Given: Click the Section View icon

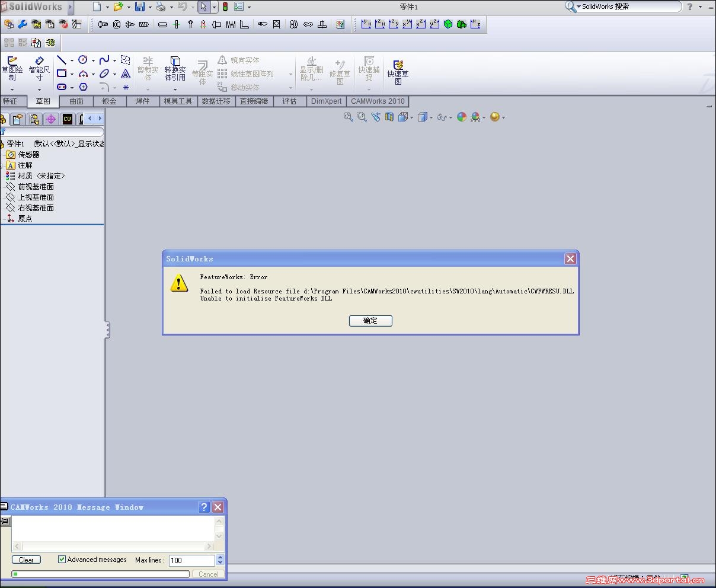Looking at the screenshot, I should click(x=389, y=117).
